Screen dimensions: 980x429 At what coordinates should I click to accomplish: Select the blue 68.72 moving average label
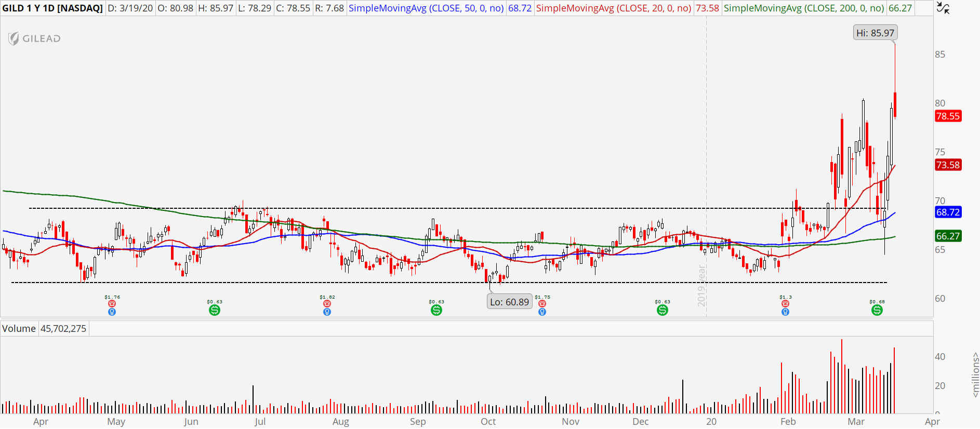coord(948,212)
